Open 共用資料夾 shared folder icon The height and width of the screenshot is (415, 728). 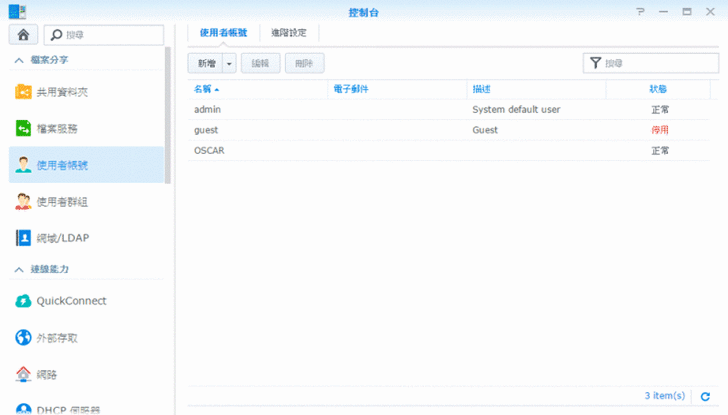[23, 92]
